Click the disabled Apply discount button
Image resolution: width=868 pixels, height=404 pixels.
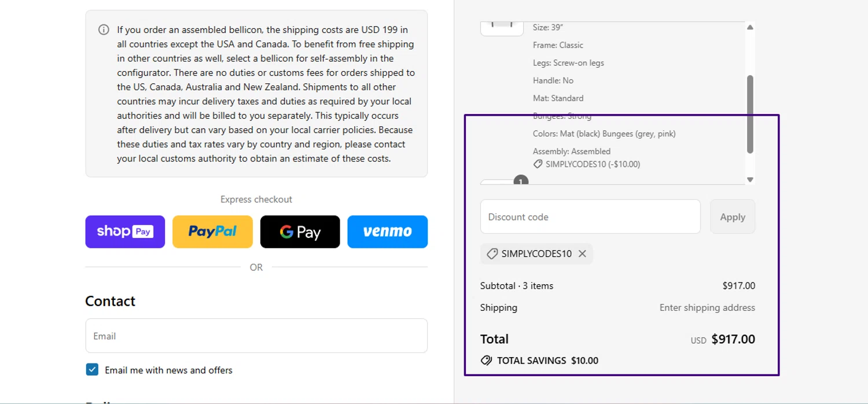(732, 216)
